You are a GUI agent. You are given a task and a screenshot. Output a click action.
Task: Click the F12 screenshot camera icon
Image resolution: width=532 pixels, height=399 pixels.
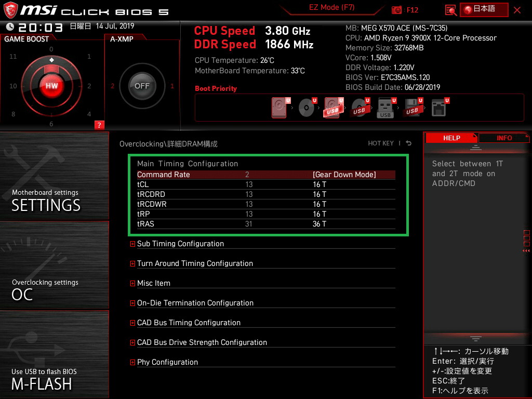(x=396, y=10)
